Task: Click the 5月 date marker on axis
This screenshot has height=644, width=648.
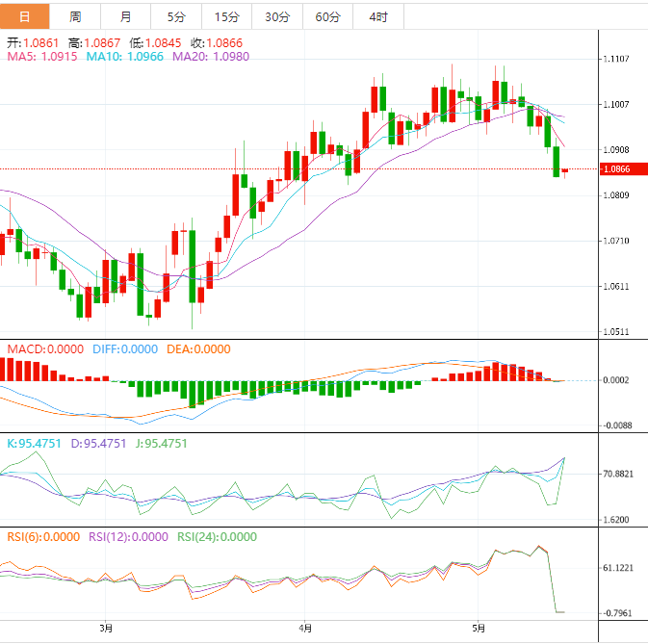Action: click(x=479, y=629)
